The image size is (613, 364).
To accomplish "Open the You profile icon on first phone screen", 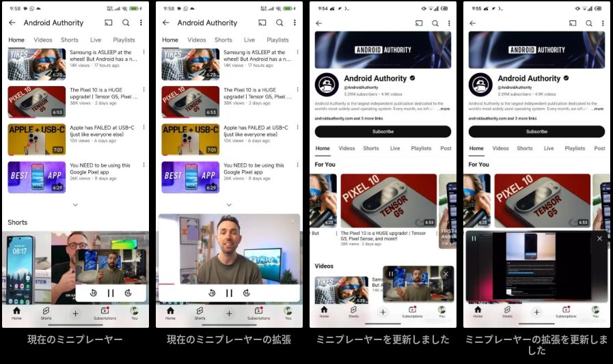I will point(134,313).
